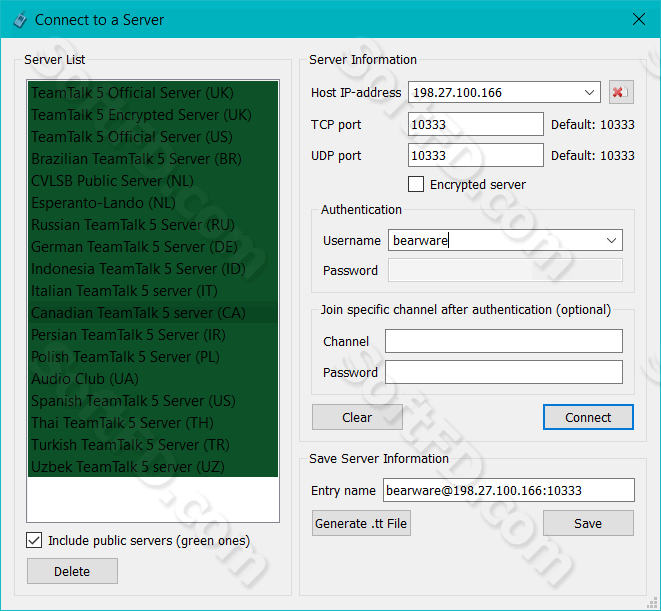This screenshot has height=611, width=661.
Task: Focus the UDP port field
Action: (476, 156)
